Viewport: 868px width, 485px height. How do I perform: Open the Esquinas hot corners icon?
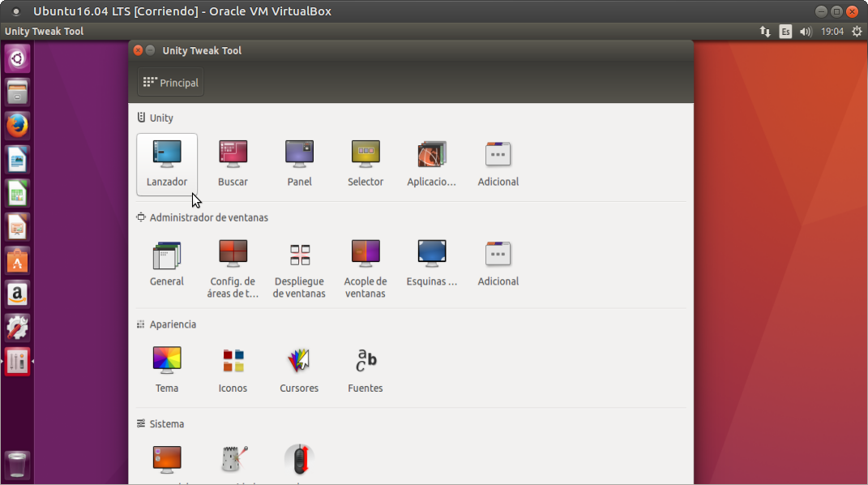(x=432, y=264)
